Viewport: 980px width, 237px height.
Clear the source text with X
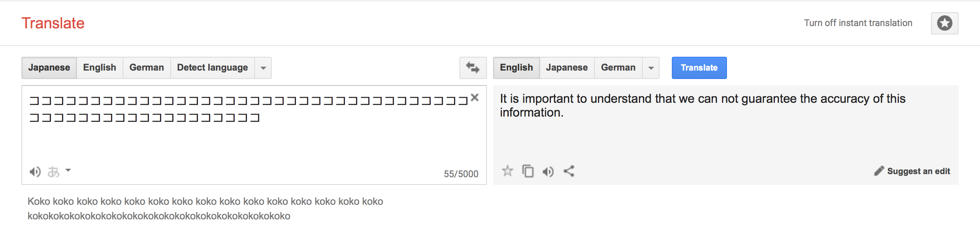pos(475,97)
